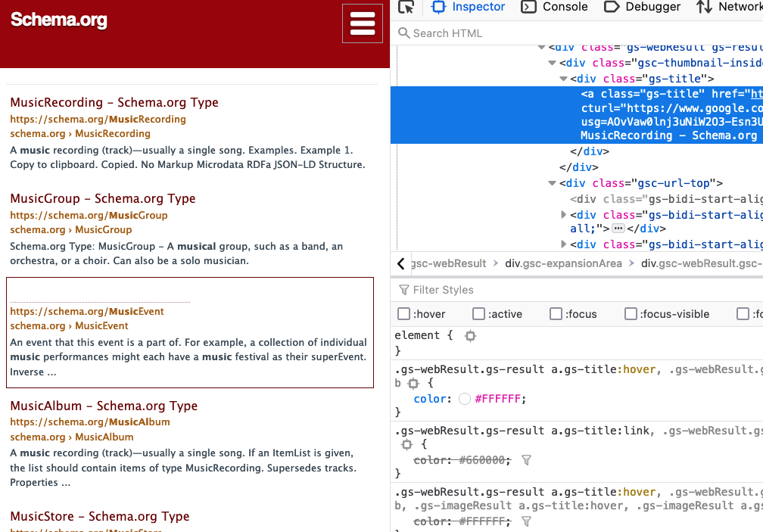Click the https://schema.org/MusicGroup URL
This screenshot has width=763, height=532.
pyautogui.click(x=89, y=215)
